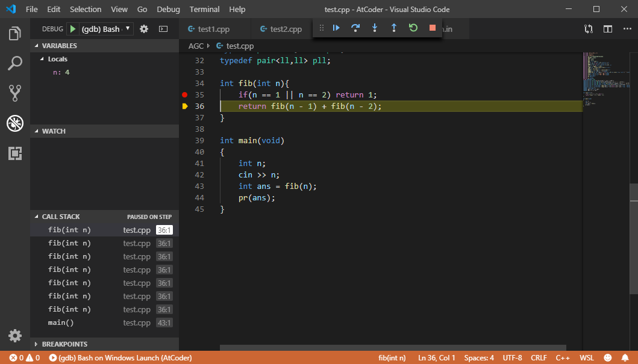Open Source Control in the activity bar
638x364 pixels.
(x=15, y=93)
